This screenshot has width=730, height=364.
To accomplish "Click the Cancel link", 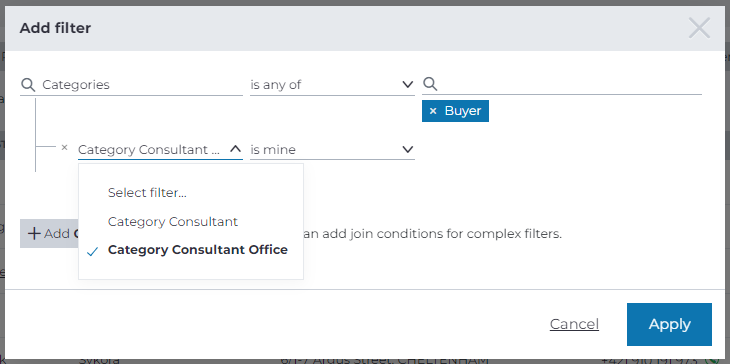I will click(x=574, y=324).
